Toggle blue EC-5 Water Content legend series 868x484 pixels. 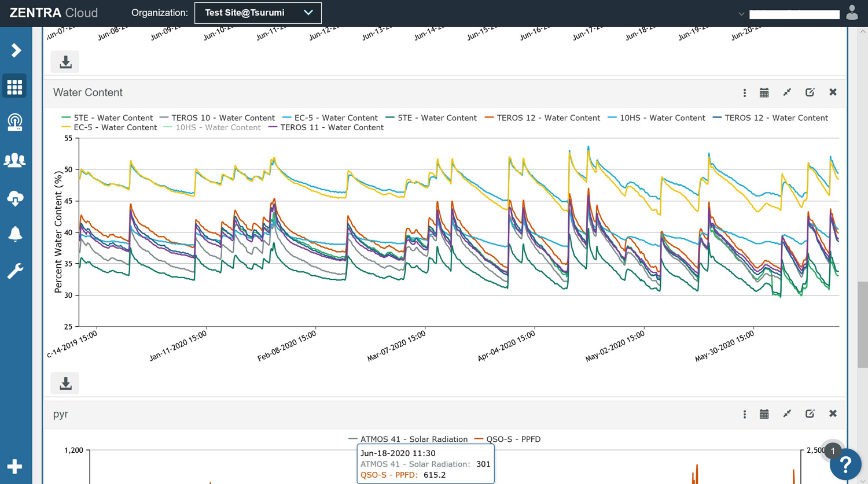(330, 118)
